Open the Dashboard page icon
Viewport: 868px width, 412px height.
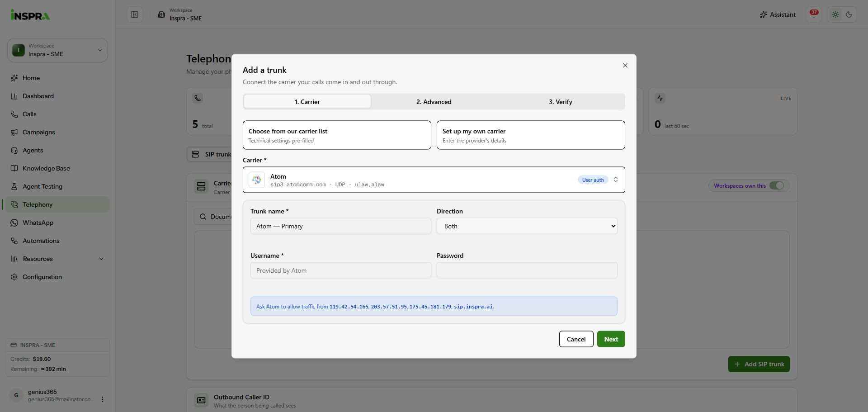click(14, 96)
